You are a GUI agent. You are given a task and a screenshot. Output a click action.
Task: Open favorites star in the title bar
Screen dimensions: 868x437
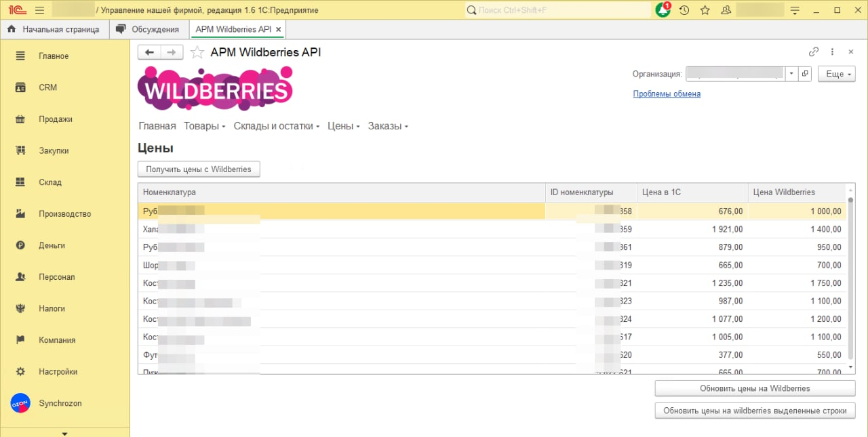click(x=705, y=10)
